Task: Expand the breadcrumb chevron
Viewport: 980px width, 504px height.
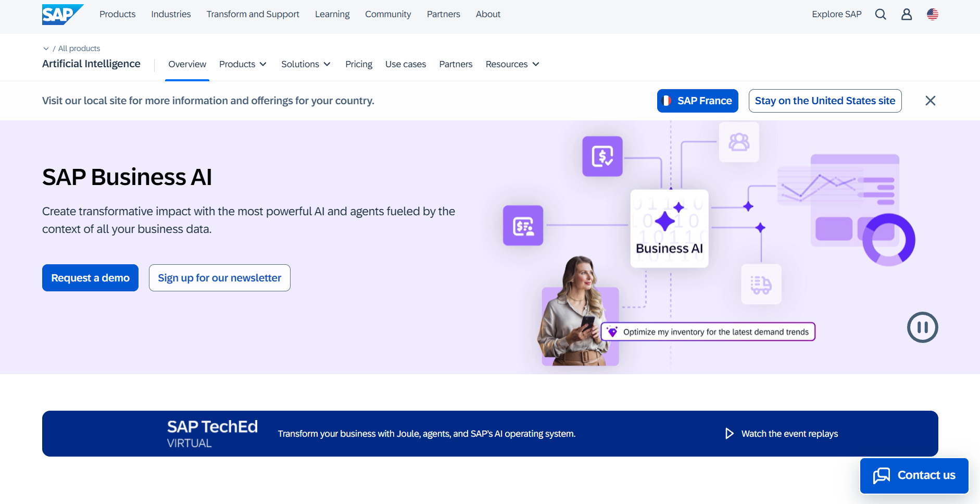Action: pos(46,48)
